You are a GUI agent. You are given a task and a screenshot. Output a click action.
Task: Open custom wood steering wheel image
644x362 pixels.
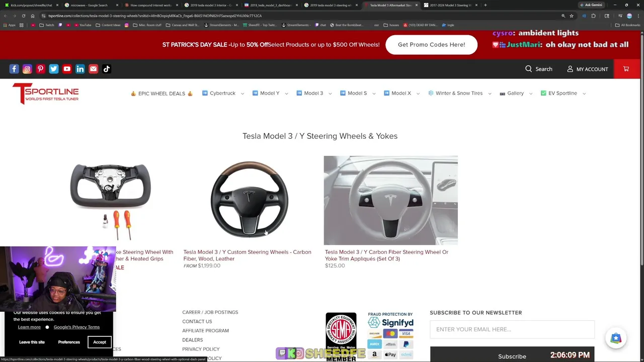250,200
